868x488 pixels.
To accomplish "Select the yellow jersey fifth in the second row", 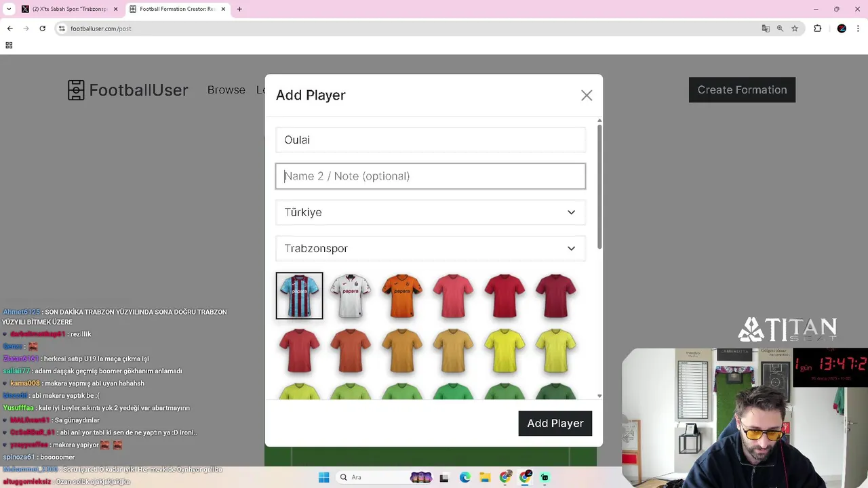I will (505, 350).
